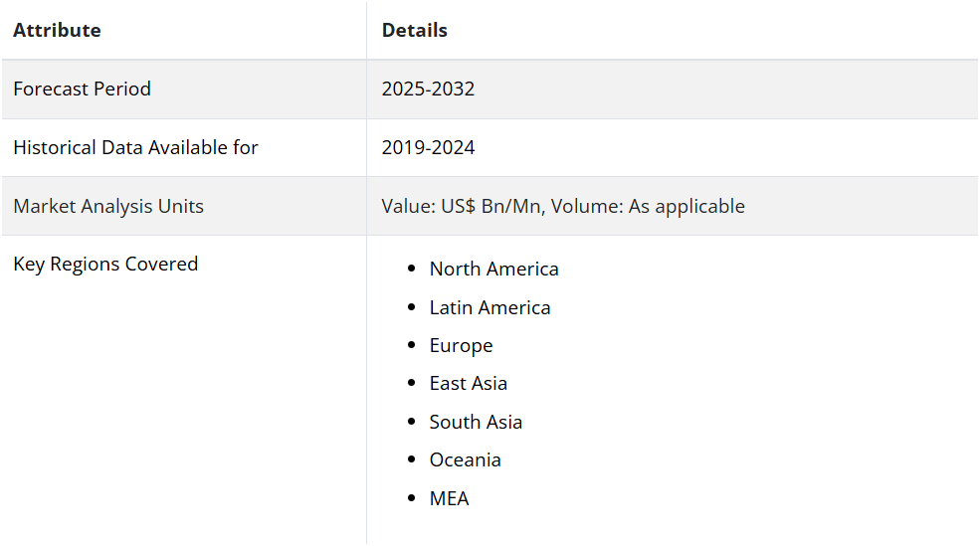Select Historical Data Available for label
Viewport: 980px width, 546px height.
coord(135,147)
